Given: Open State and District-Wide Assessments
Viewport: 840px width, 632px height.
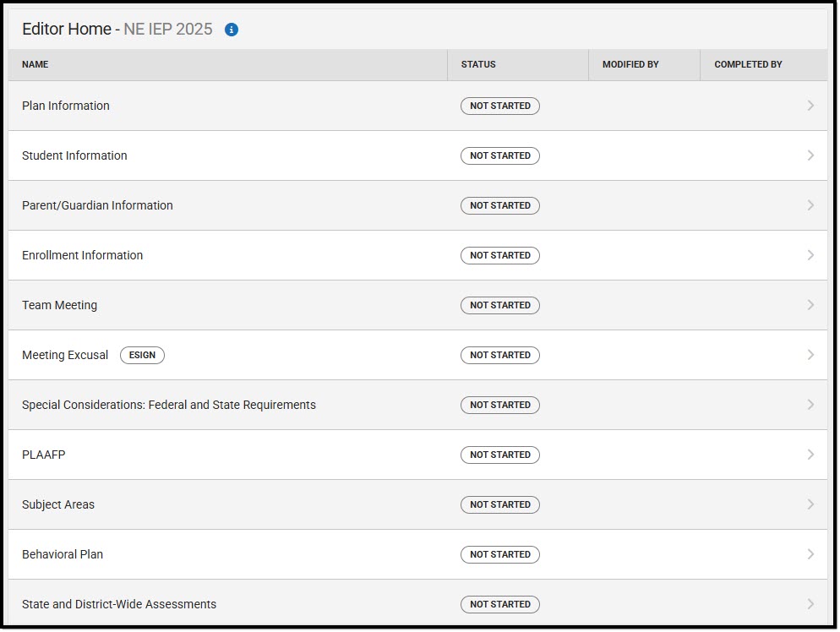Looking at the screenshot, I should click(x=119, y=604).
